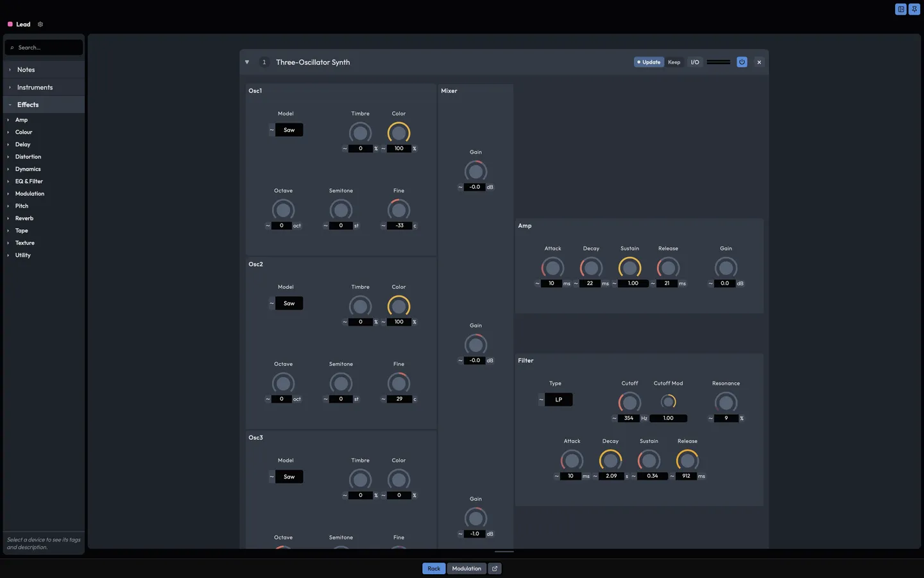
Task: Click the modulation icon beside Amp Attack value
Action: tap(537, 283)
